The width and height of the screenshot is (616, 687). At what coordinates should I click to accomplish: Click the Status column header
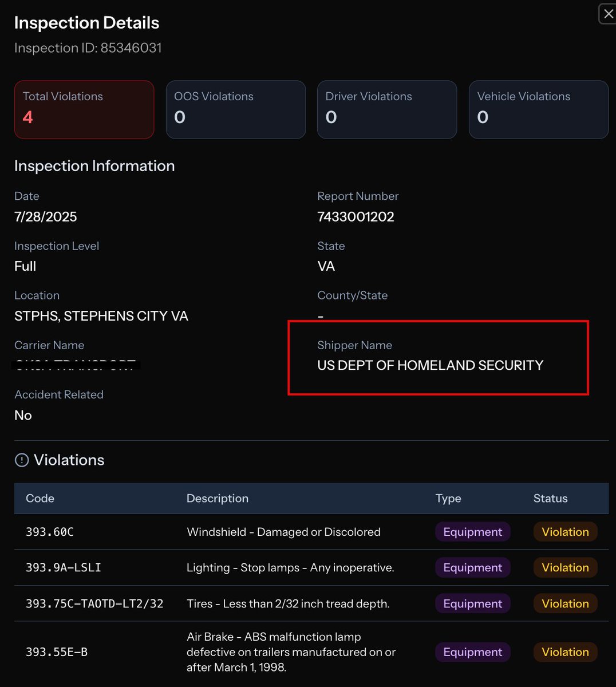pyautogui.click(x=550, y=498)
